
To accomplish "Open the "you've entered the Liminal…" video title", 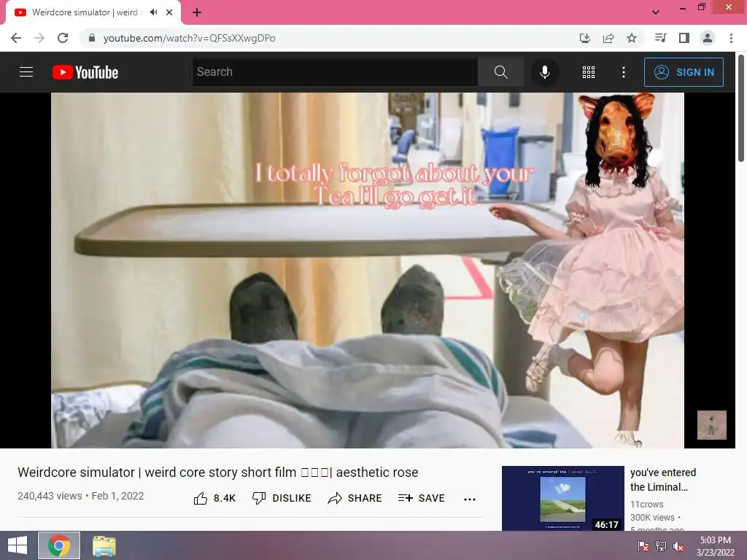I will pyautogui.click(x=663, y=480).
